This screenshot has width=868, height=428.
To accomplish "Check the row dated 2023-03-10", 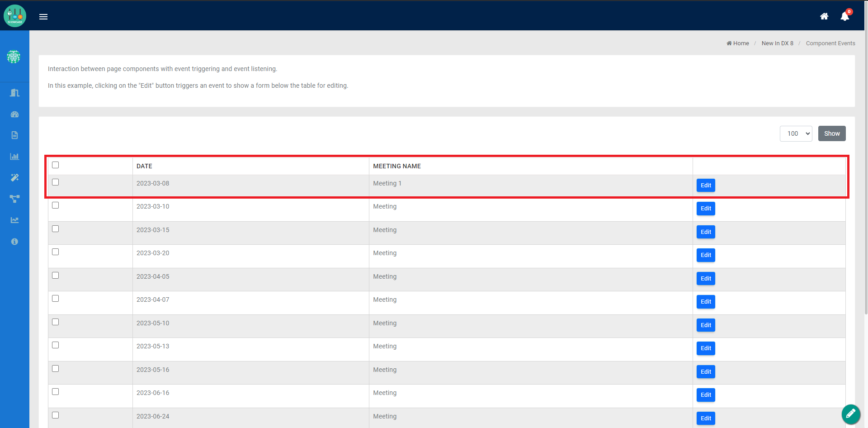I will pos(56,205).
